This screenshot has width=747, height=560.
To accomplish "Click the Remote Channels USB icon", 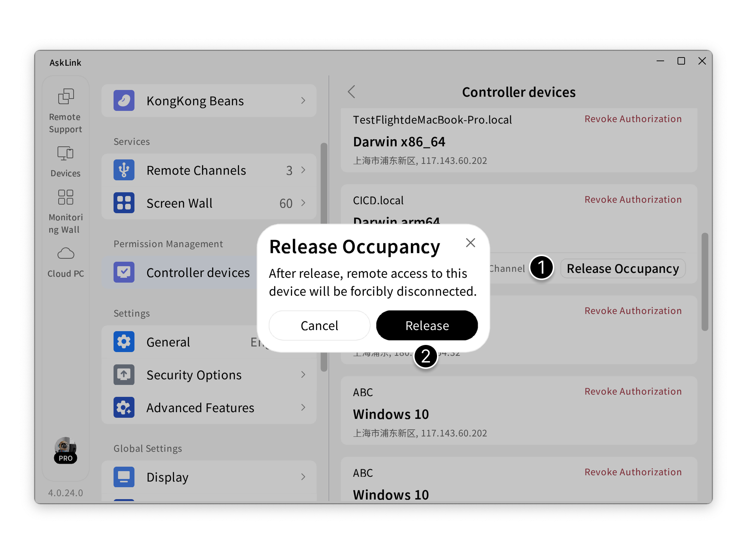I will point(124,170).
